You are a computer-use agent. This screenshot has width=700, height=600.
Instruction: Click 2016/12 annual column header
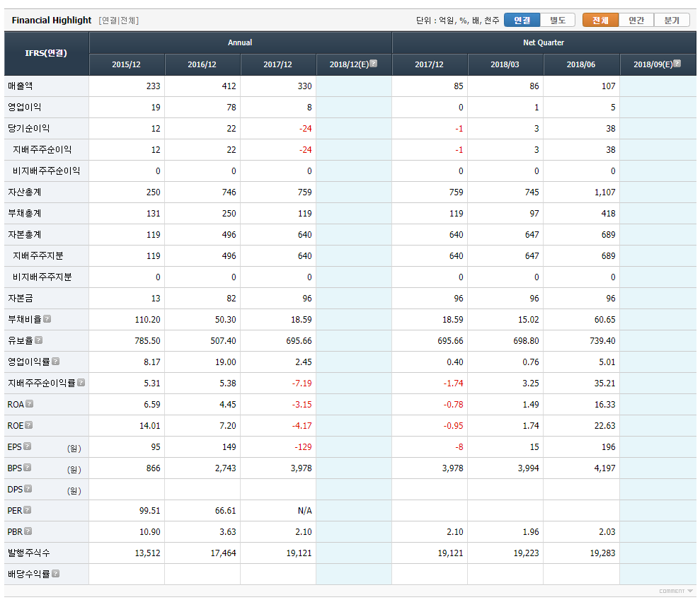[202, 64]
